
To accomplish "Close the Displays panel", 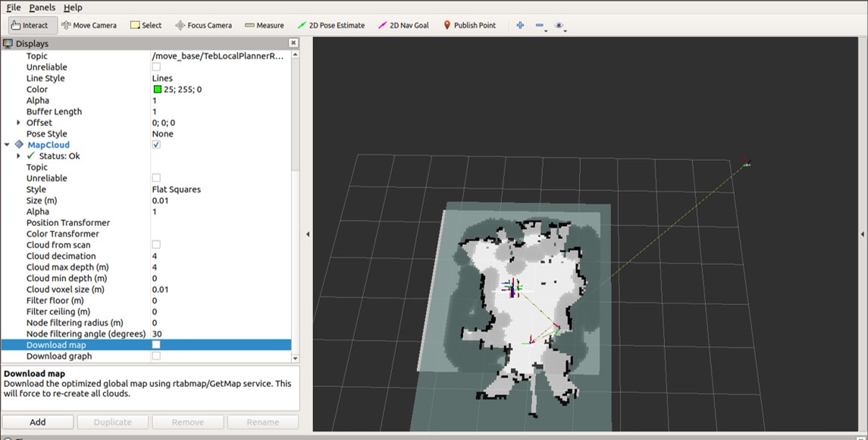I will click(x=293, y=44).
